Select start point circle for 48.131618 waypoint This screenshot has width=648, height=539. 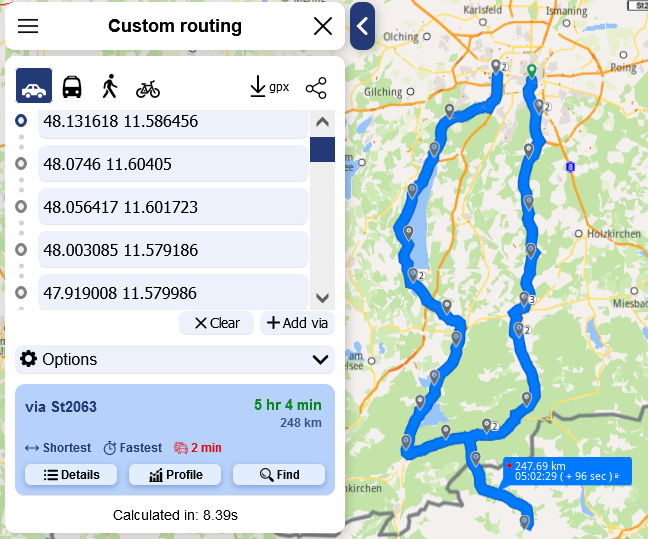(21, 121)
